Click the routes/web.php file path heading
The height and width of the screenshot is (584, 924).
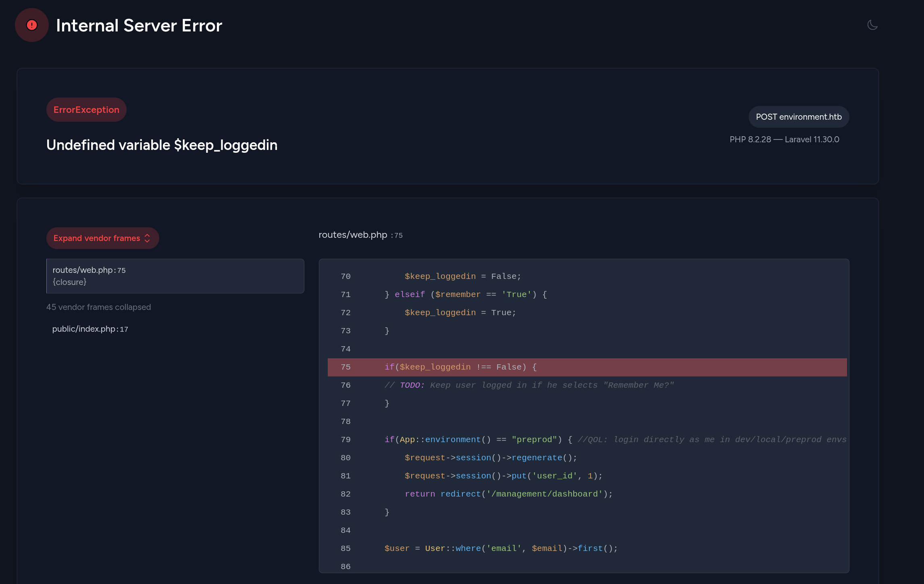pyautogui.click(x=353, y=235)
